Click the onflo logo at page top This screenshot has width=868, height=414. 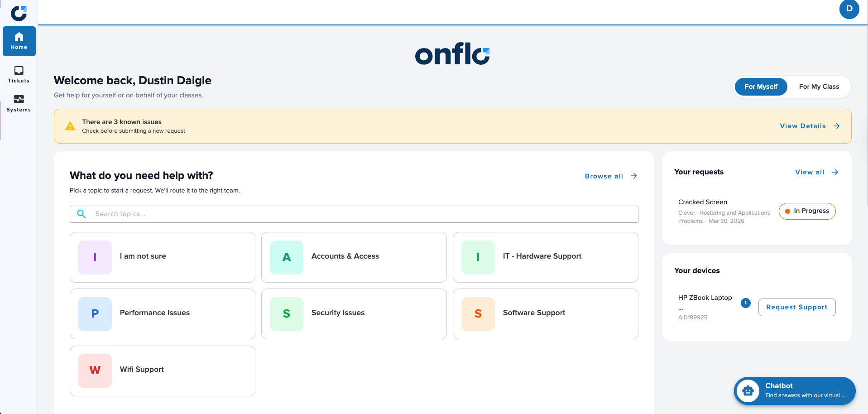(x=452, y=54)
